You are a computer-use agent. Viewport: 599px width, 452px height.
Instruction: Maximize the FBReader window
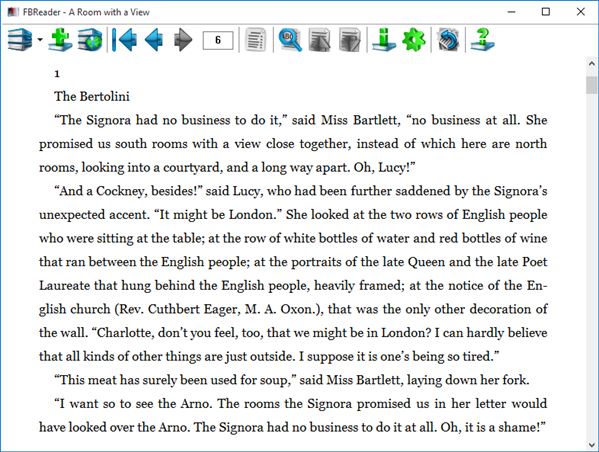pyautogui.click(x=546, y=12)
